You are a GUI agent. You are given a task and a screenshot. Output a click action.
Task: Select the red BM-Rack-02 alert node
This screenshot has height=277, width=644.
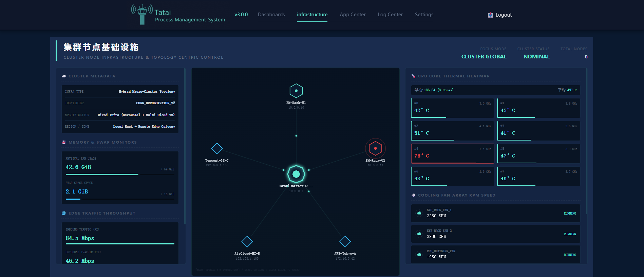coord(375,148)
